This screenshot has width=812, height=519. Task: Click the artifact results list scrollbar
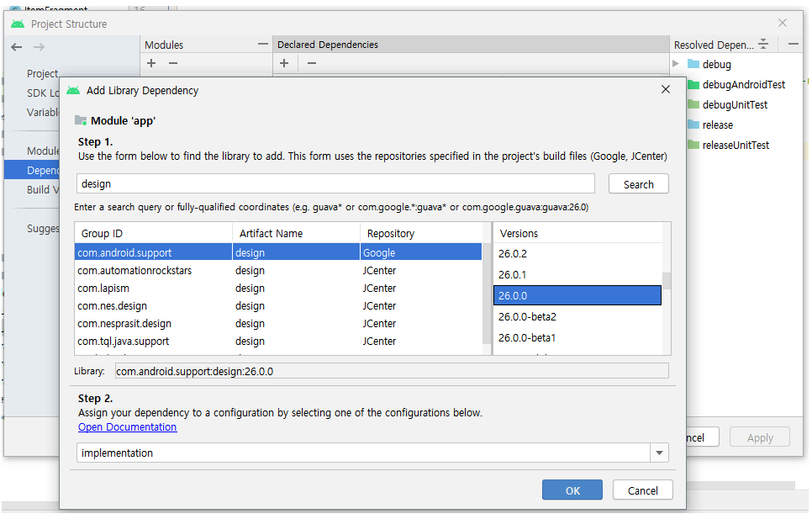point(486,294)
